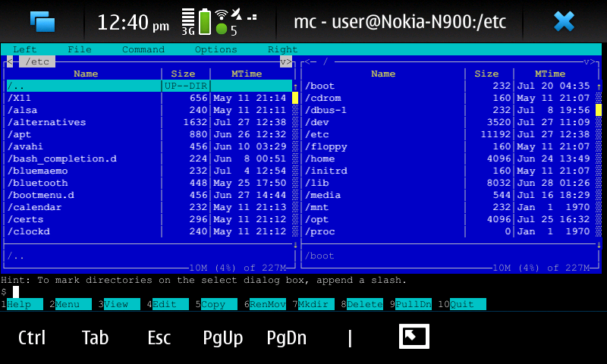Open the Options menu
Viewport: 607px width, 364px height.
(x=215, y=49)
